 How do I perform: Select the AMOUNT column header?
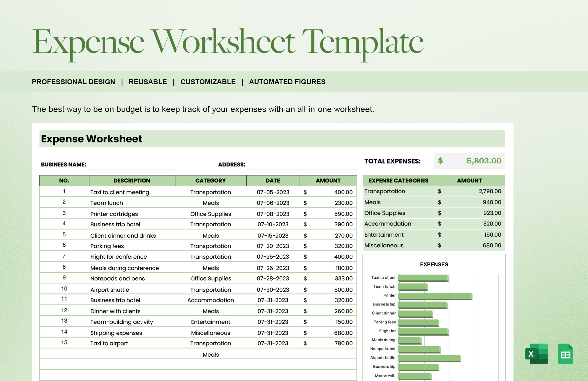tap(328, 180)
